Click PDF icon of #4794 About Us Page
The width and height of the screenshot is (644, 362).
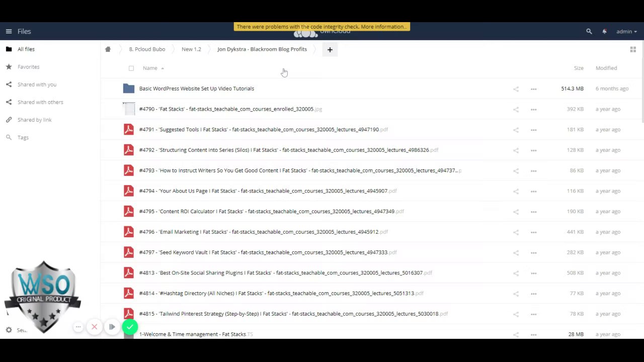pos(129,191)
